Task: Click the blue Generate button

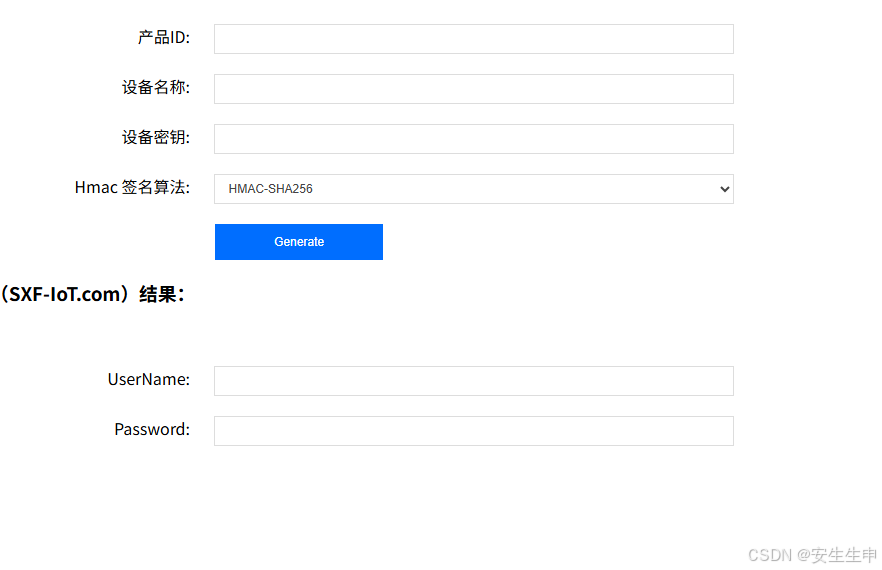Action: (299, 242)
